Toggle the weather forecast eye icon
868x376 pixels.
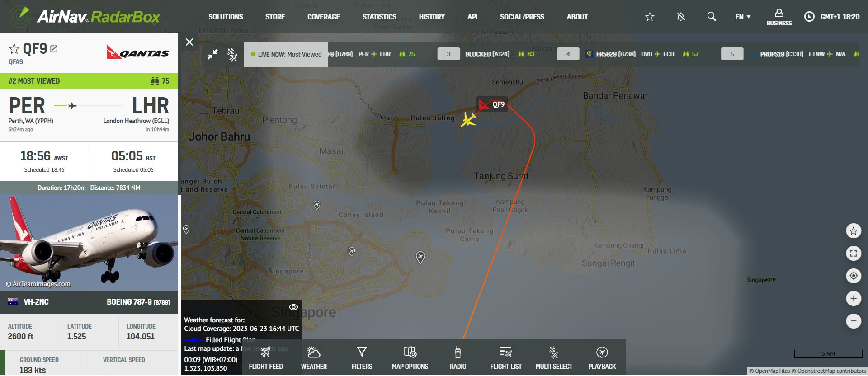point(293,307)
